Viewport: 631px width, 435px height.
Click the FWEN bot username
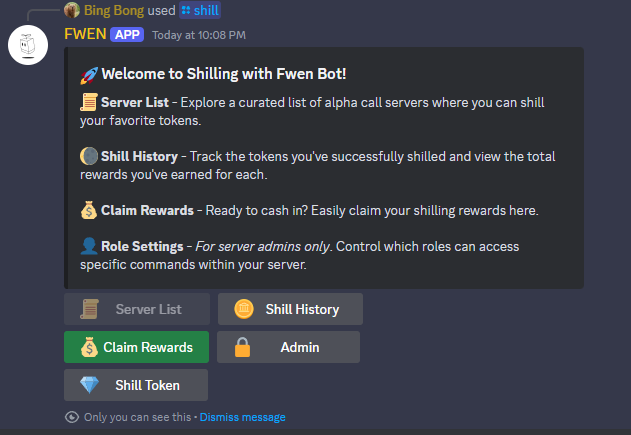coord(84,34)
